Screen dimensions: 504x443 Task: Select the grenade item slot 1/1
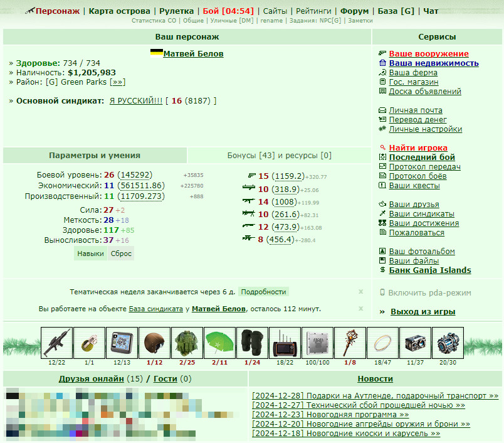click(x=90, y=343)
